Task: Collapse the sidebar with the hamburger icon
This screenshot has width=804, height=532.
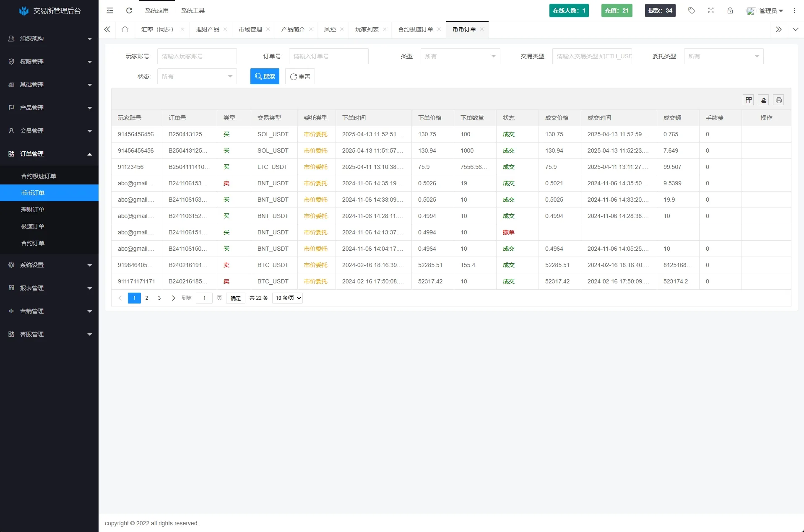Action: [x=109, y=10]
